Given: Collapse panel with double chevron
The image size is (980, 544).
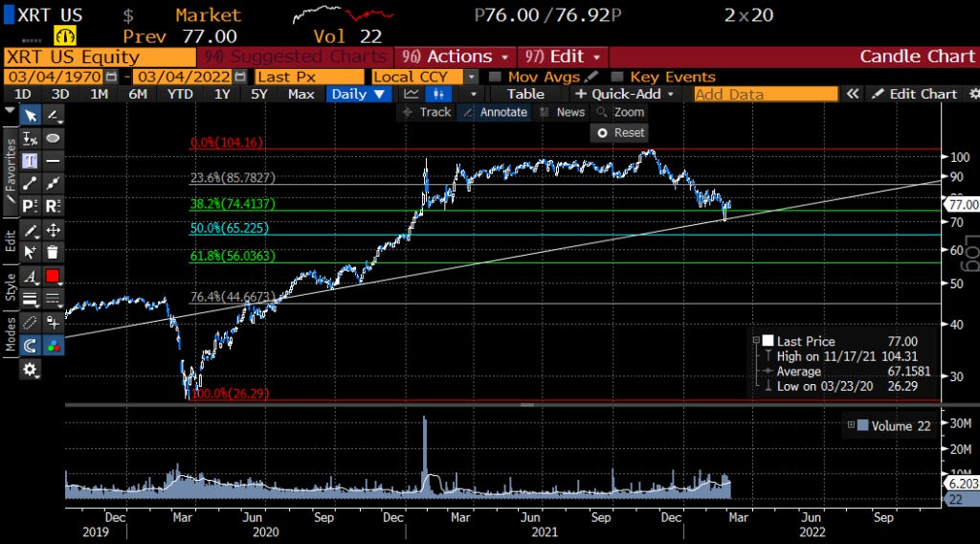Looking at the screenshot, I should (x=853, y=94).
